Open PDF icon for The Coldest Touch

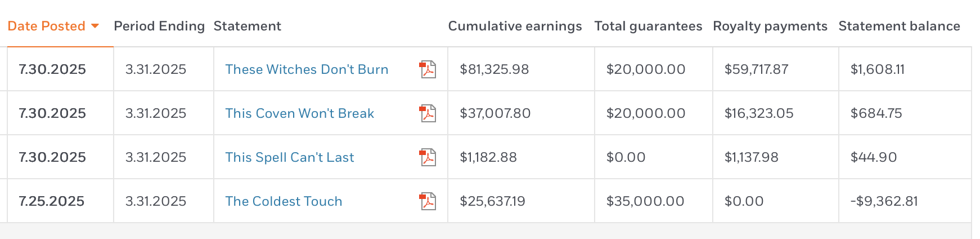(428, 201)
